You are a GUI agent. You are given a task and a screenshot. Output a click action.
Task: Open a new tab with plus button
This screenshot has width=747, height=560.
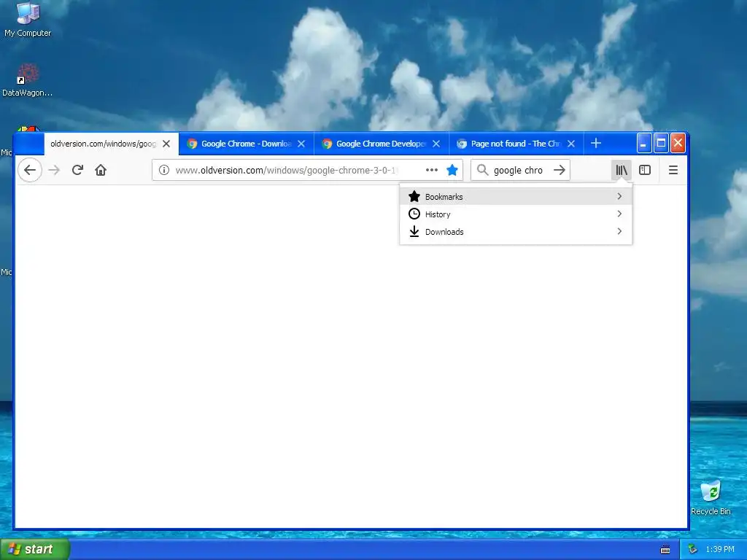[596, 144]
